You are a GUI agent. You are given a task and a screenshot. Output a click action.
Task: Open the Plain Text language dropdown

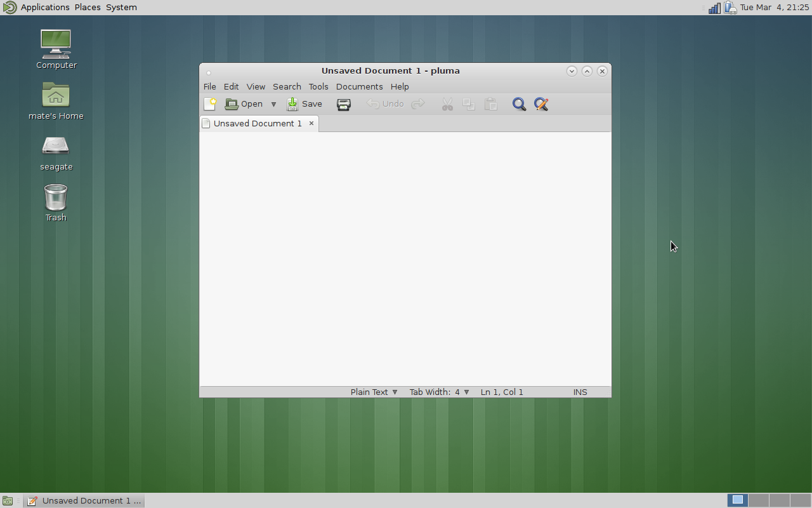374,392
